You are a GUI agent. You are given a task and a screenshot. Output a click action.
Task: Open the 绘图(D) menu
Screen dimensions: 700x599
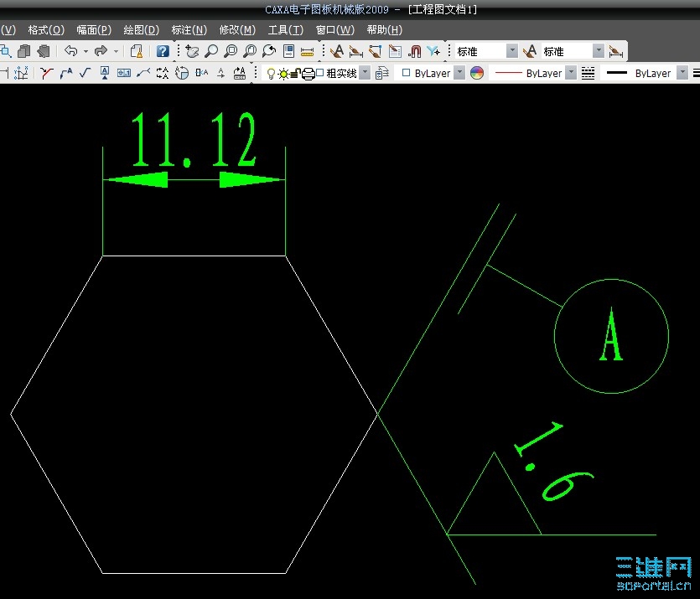point(141,30)
